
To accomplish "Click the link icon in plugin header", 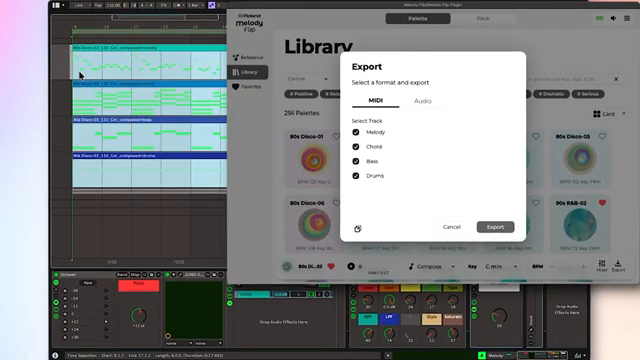I will tap(599, 18).
